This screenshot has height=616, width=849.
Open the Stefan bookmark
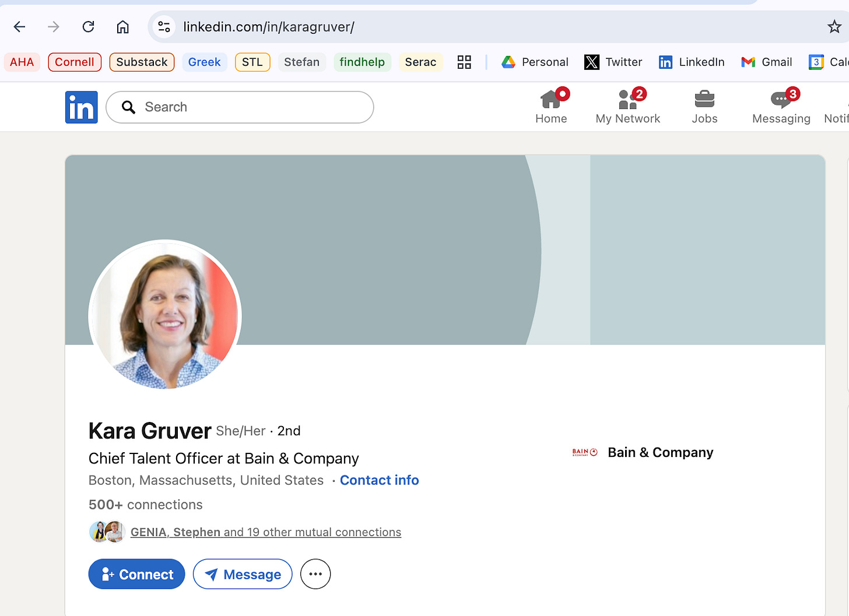[x=302, y=62]
